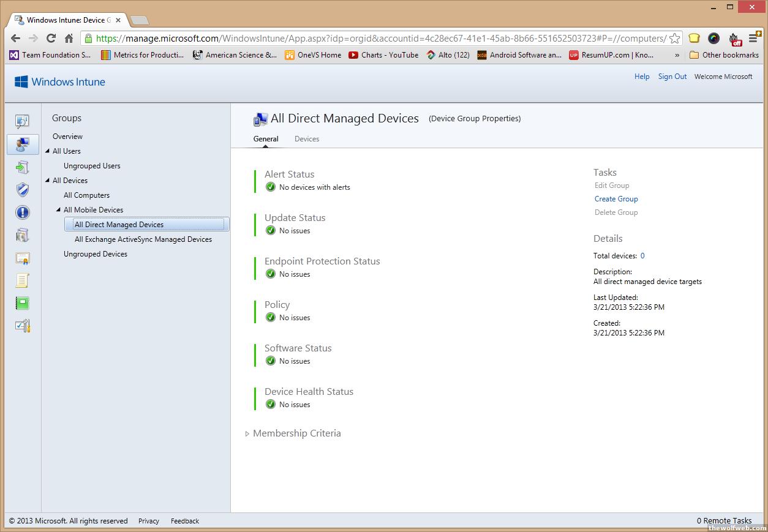The height and width of the screenshot is (532, 768).
Task: Open the Licenses certificate icon
Action: [23, 258]
